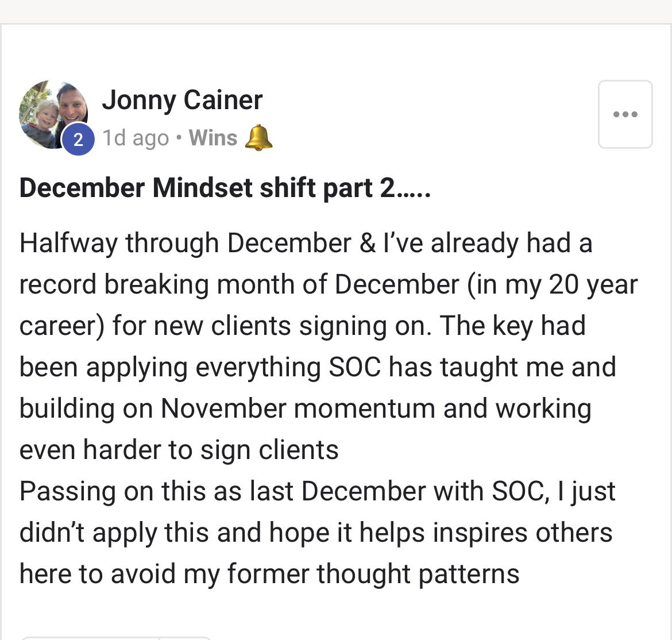This screenshot has width=672, height=640.
Task: Open the three-dot post options menu
Action: click(625, 114)
